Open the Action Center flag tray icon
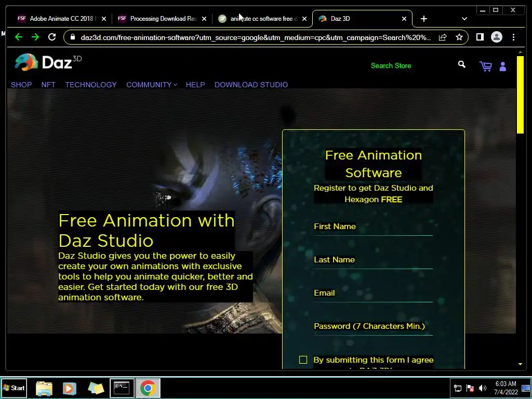The height and width of the screenshot is (399, 532). [x=470, y=388]
